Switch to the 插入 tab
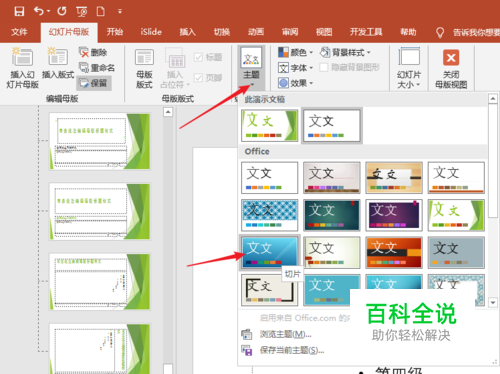 (187, 32)
